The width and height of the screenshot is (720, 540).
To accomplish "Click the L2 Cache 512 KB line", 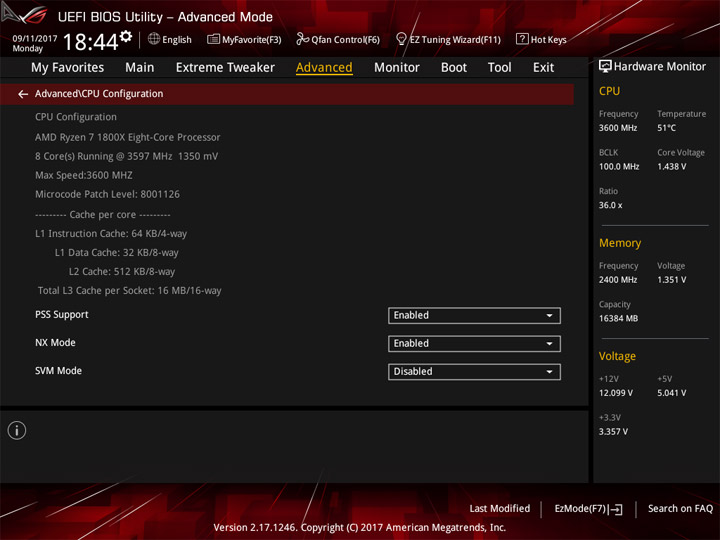I will 122,271.
